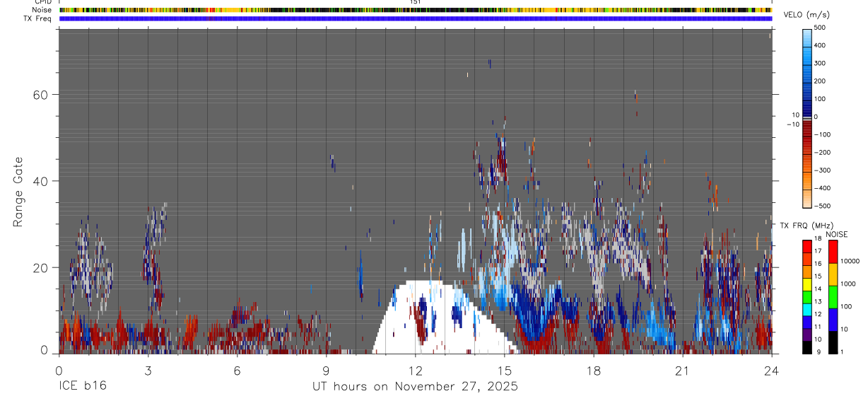
Task: Click the green swatch in TX FRQ legend
Action: (x=807, y=296)
